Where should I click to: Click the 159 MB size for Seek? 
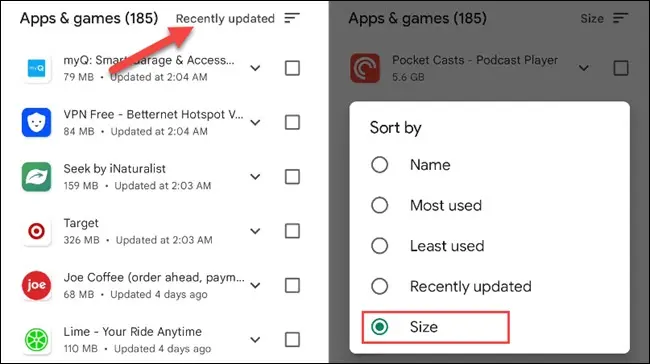tap(81, 186)
